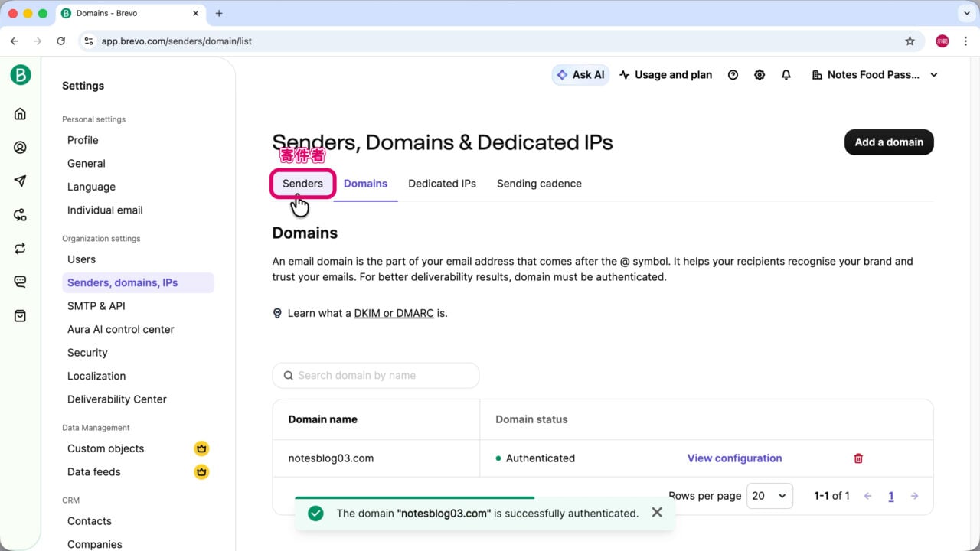Open Data feeds in Data Management
The width and height of the screenshot is (980, 551).
pos(94,472)
